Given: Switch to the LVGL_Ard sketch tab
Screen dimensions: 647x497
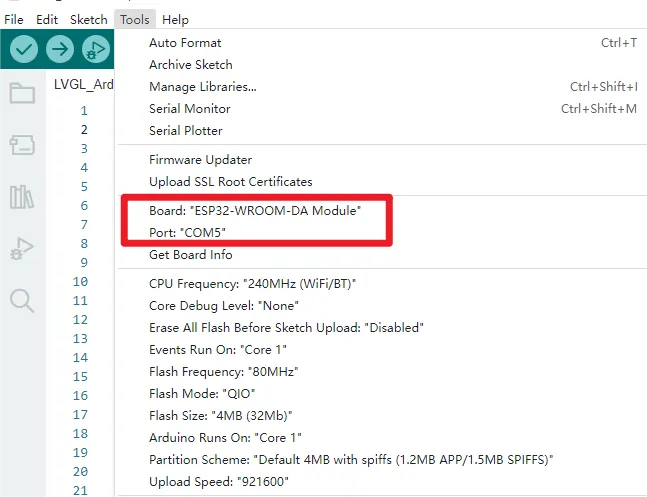Looking at the screenshot, I should pos(83,84).
